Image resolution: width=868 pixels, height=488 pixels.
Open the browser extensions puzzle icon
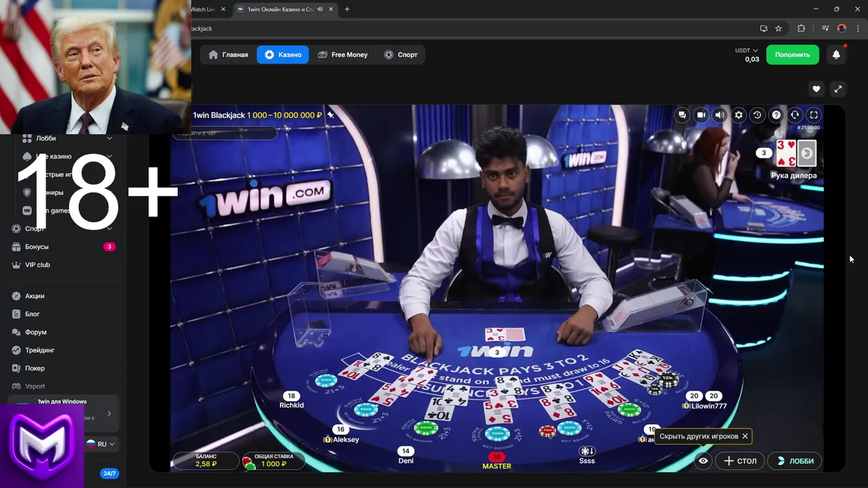coord(801,28)
